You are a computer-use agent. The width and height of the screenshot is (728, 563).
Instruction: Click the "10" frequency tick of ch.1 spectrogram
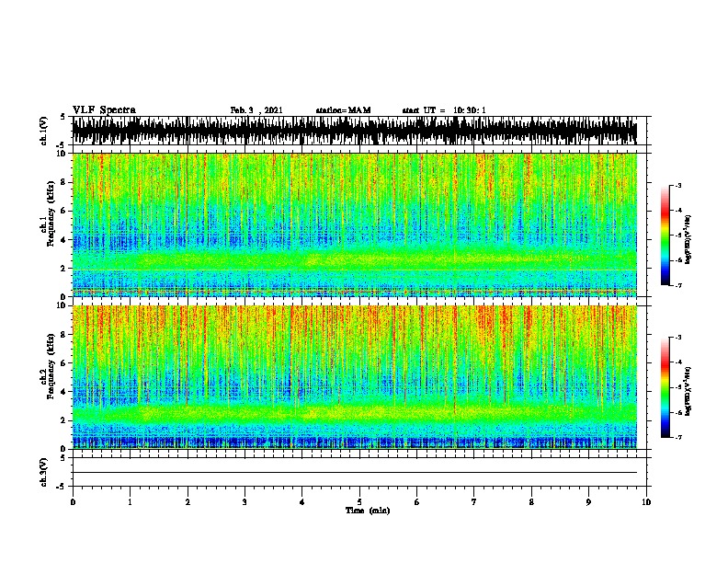[x=63, y=154]
